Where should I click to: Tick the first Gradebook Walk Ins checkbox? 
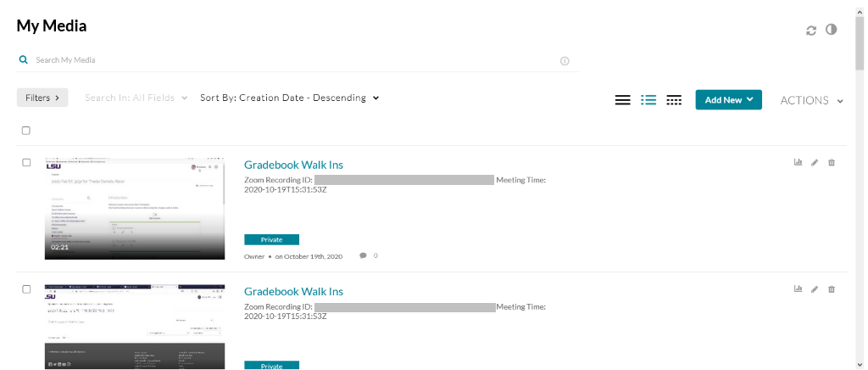(26, 162)
